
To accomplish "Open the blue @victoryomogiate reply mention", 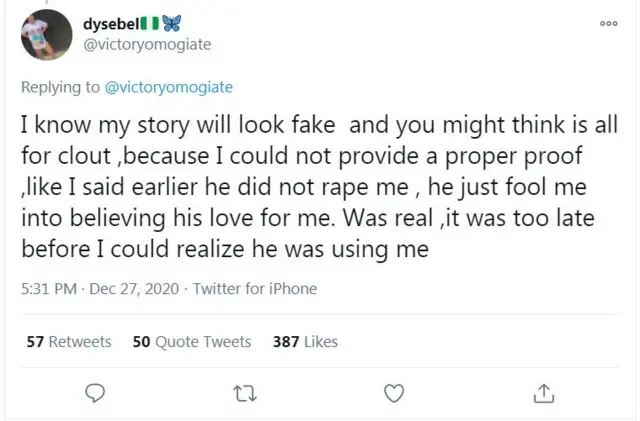I will [168, 87].
